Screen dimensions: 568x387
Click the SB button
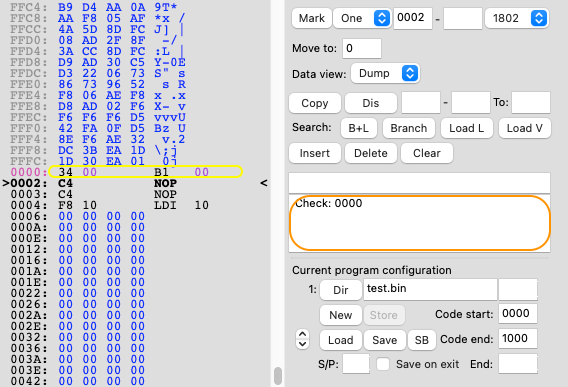coord(422,340)
